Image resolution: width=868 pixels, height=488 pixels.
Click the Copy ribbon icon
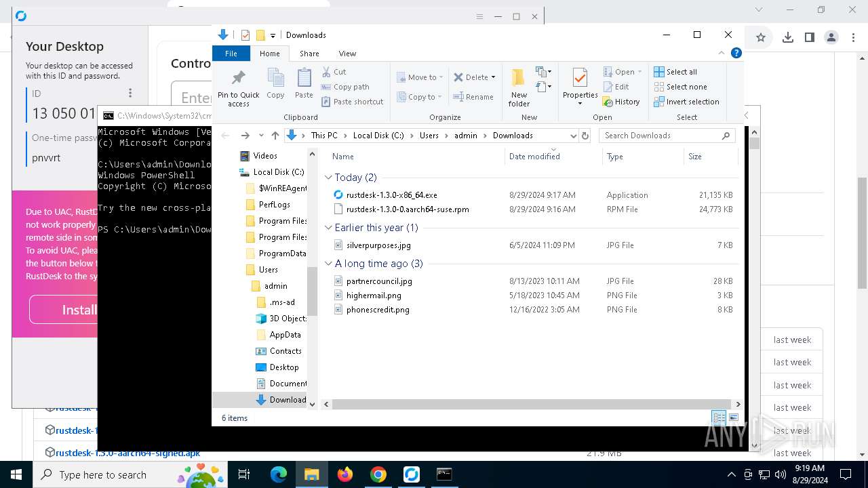click(x=275, y=84)
